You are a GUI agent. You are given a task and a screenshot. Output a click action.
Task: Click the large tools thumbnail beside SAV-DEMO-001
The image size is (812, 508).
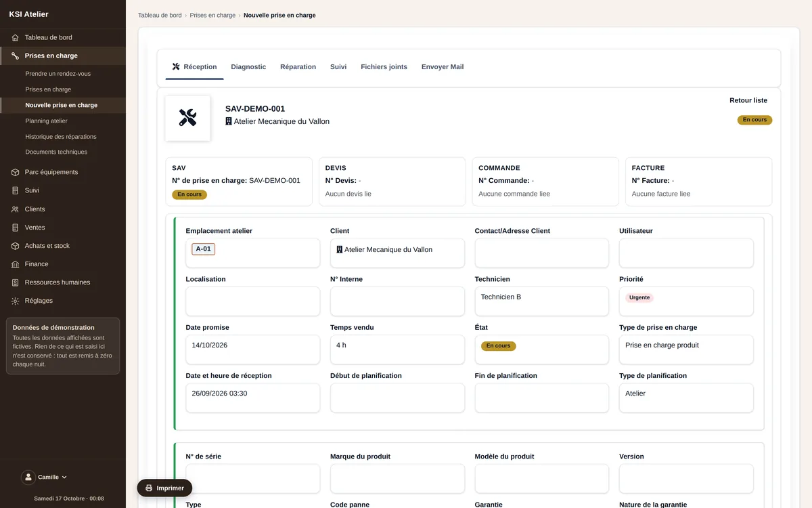tap(187, 118)
